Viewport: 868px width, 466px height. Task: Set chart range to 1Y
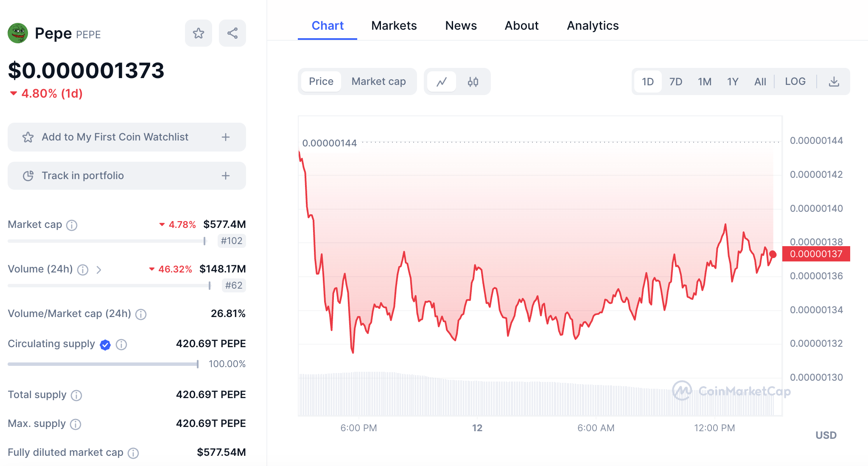tap(733, 81)
